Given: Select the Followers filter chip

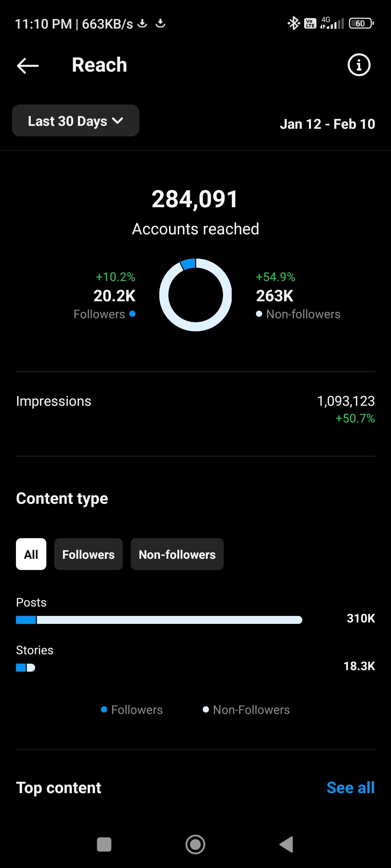Looking at the screenshot, I should pos(88,554).
